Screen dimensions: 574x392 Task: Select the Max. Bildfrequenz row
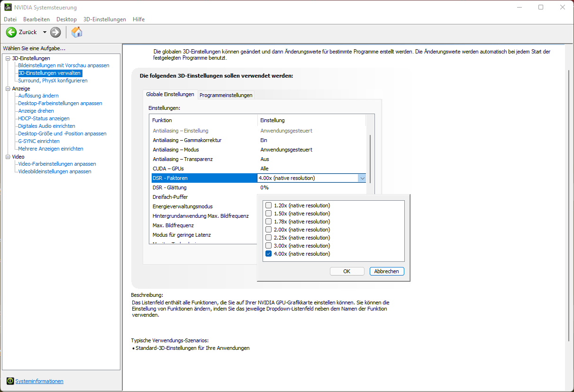click(x=204, y=225)
